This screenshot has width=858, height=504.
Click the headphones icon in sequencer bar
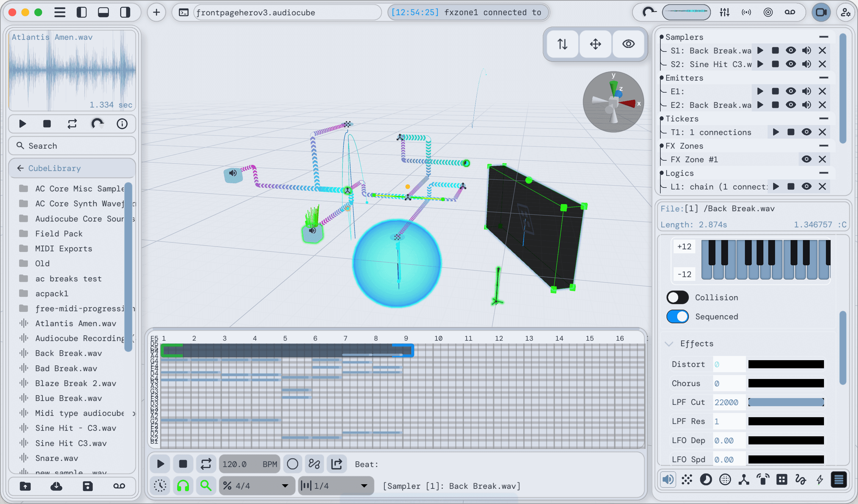(183, 486)
